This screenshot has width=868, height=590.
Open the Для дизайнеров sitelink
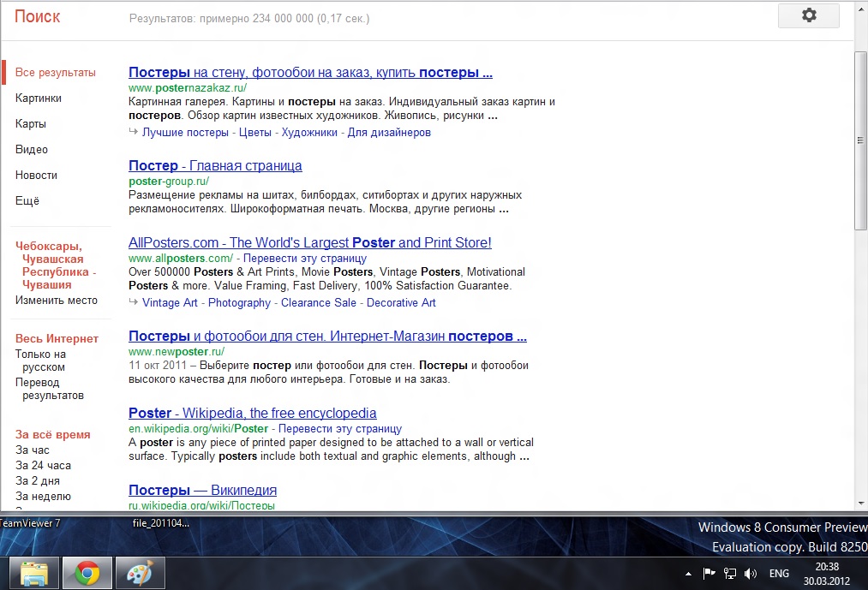389,132
